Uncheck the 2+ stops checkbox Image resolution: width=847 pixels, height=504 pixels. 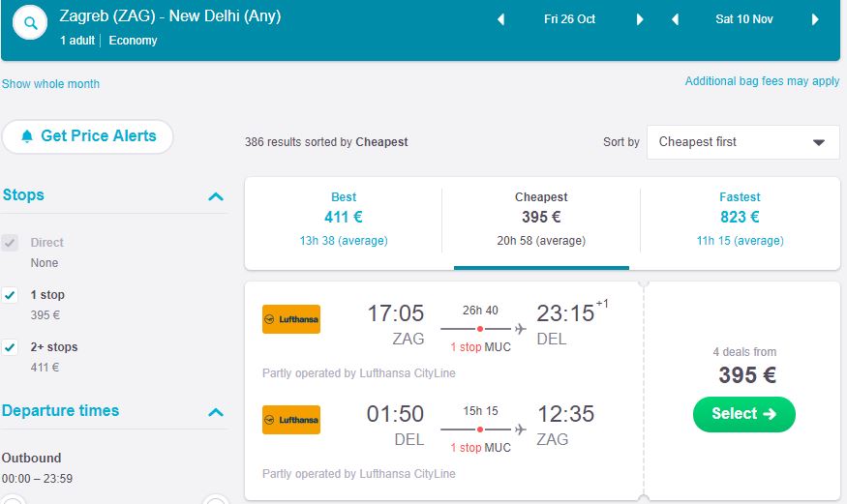coord(11,347)
